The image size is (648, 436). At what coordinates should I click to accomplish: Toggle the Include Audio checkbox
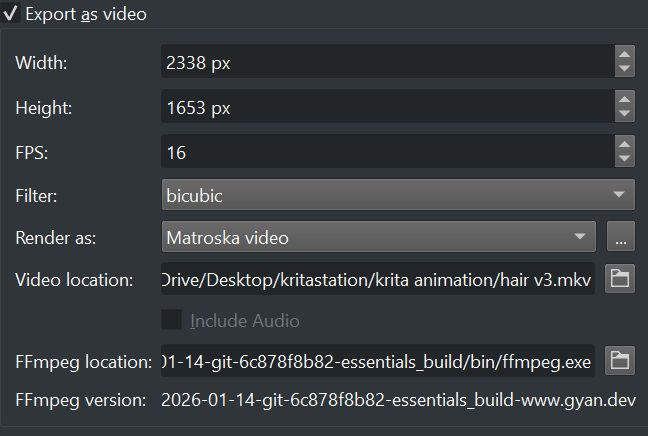click(172, 320)
